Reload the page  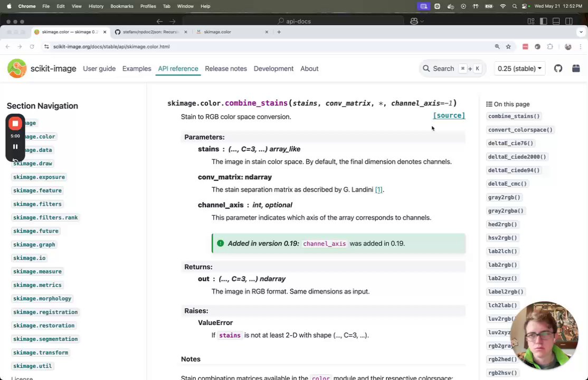click(32, 46)
